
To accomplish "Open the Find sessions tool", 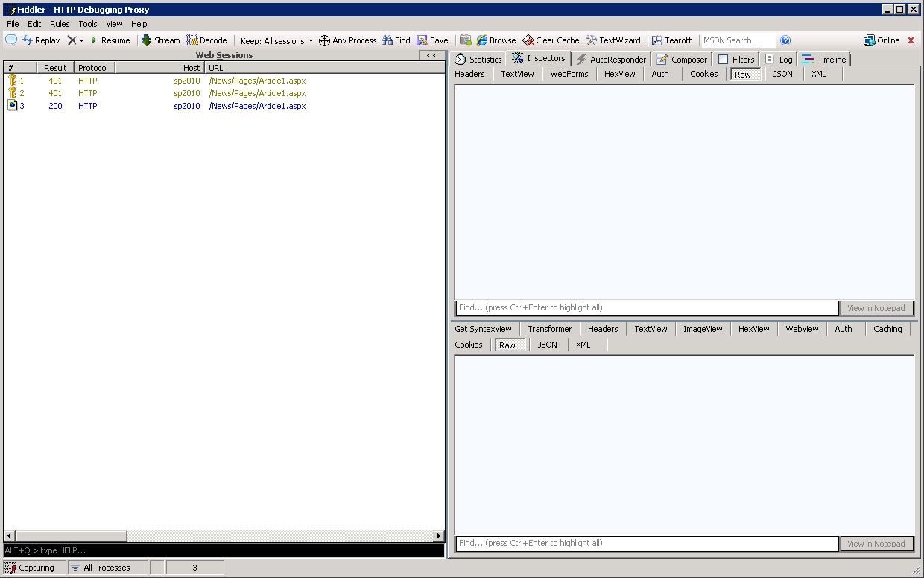I will [396, 40].
